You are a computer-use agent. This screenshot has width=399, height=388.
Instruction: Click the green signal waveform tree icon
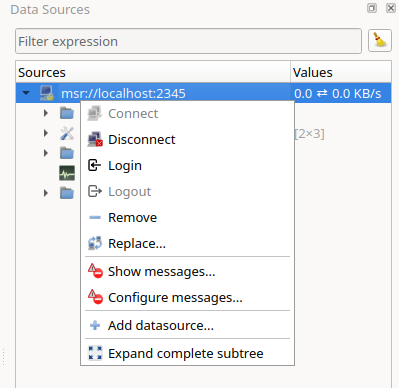click(67, 173)
